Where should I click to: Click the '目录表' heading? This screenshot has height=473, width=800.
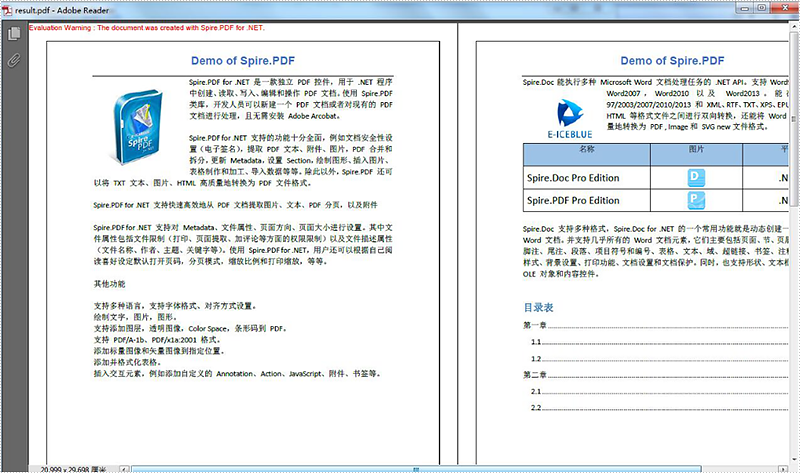click(538, 307)
